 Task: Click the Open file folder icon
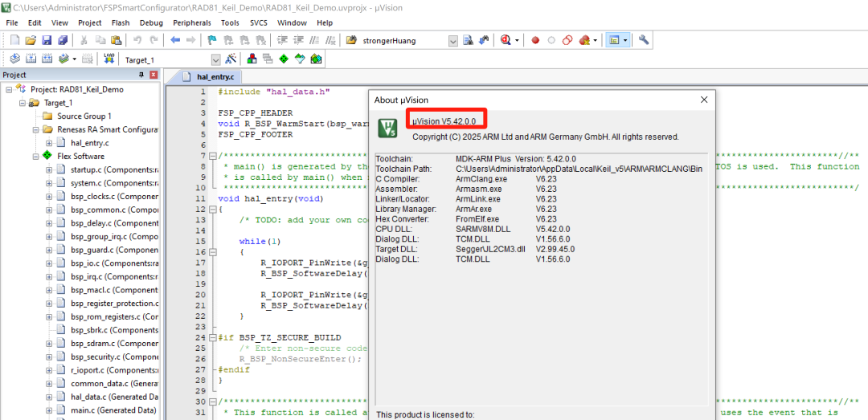coord(31,40)
